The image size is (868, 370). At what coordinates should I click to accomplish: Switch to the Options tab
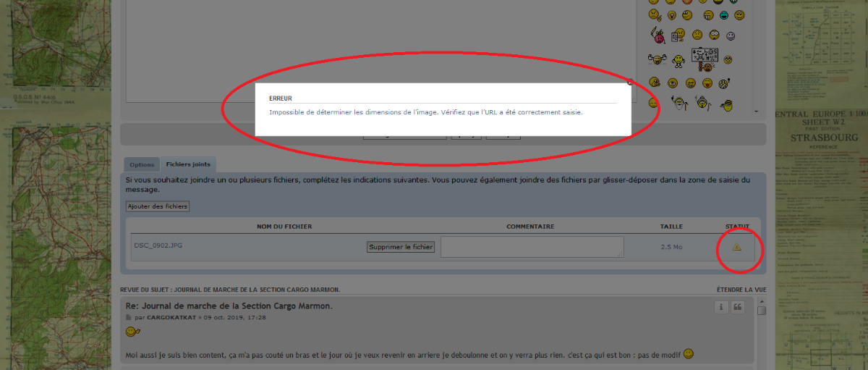pyautogui.click(x=142, y=164)
